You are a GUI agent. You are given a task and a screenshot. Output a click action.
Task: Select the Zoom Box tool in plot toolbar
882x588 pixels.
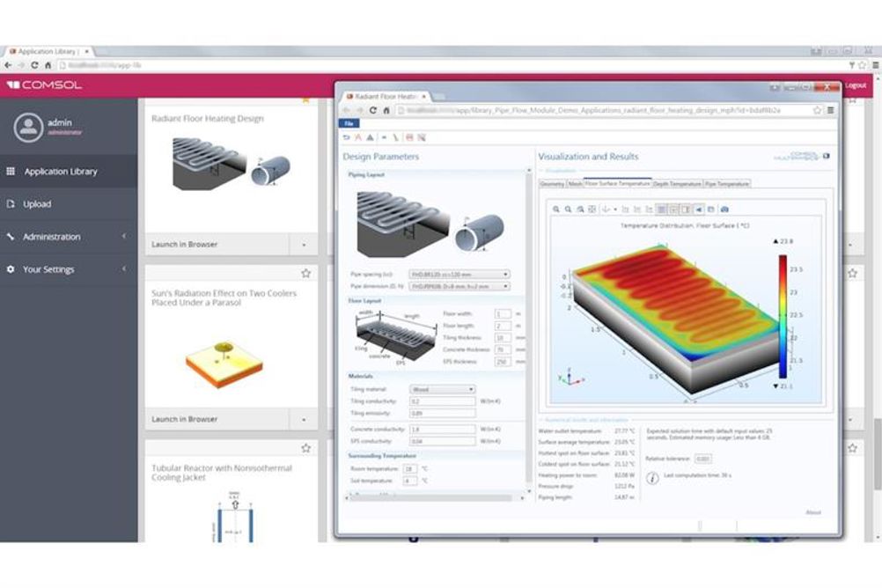(580, 209)
